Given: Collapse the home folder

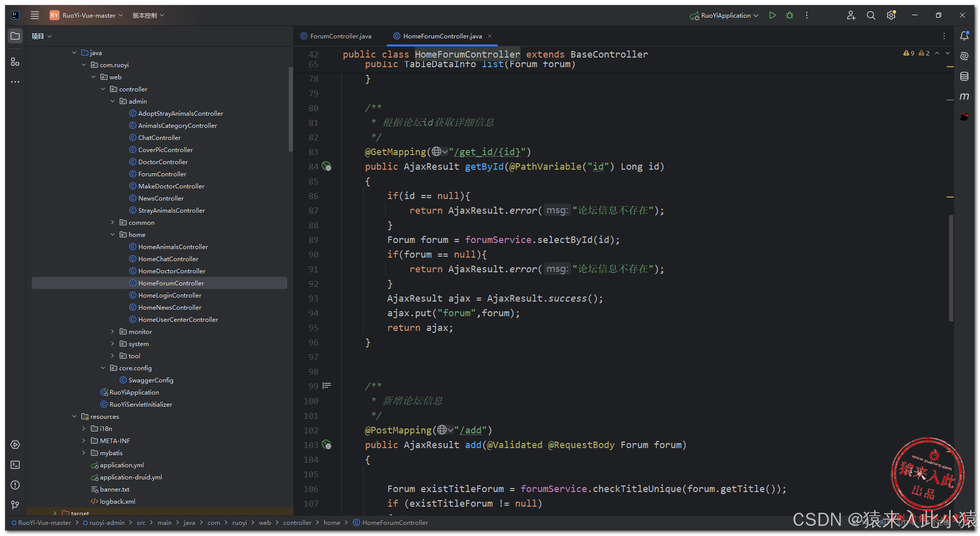Looking at the screenshot, I should pos(113,234).
